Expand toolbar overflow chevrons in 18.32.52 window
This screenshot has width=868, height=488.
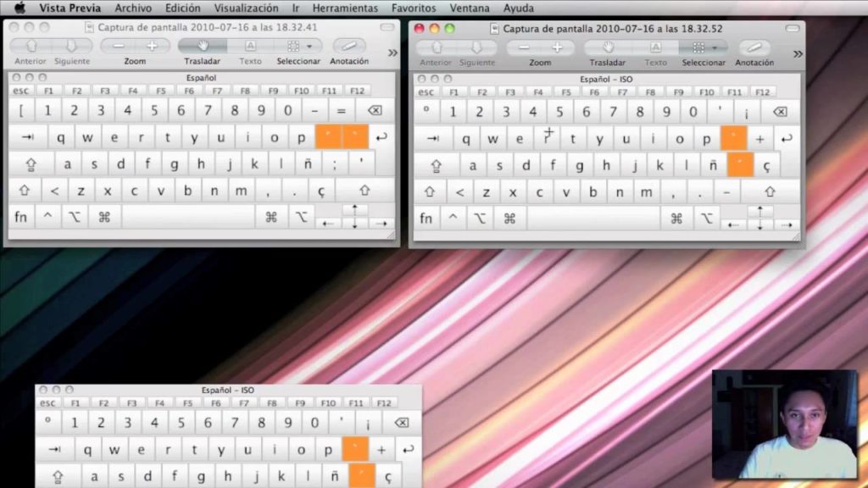pyautogui.click(x=798, y=54)
